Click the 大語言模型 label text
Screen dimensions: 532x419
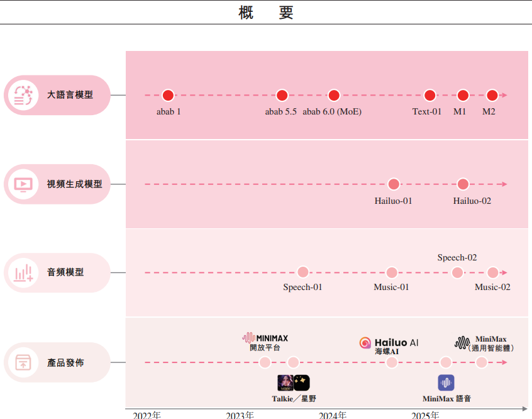click(x=70, y=95)
